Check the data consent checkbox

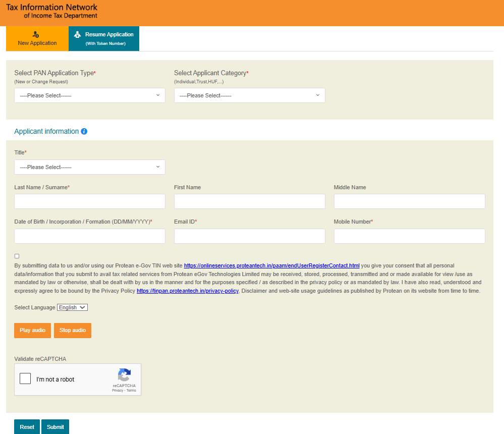17,256
